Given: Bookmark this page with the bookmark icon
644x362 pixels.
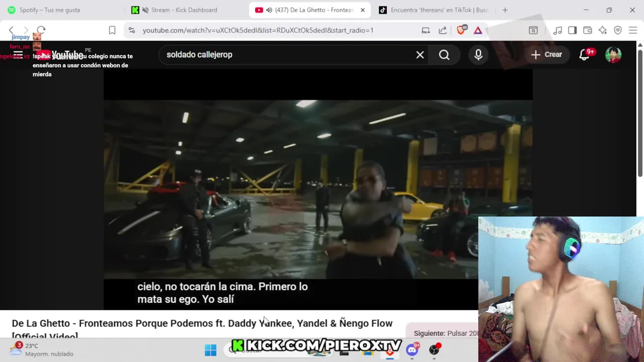Looking at the screenshot, I should click(x=112, y=30).
